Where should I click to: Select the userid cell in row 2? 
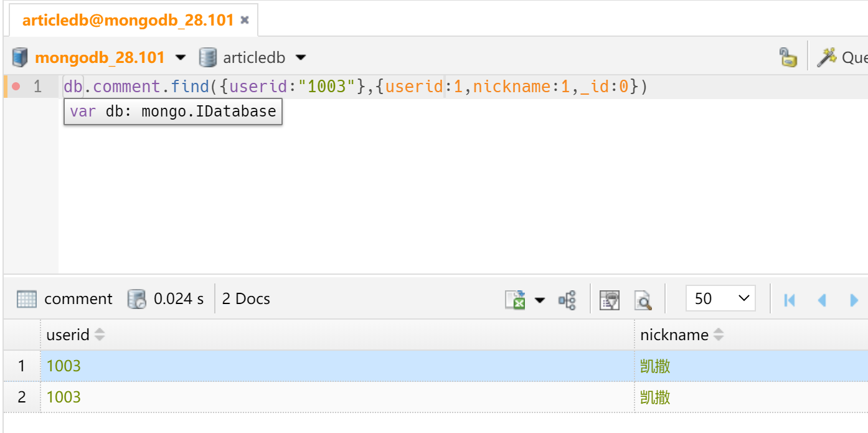point(64,397)
